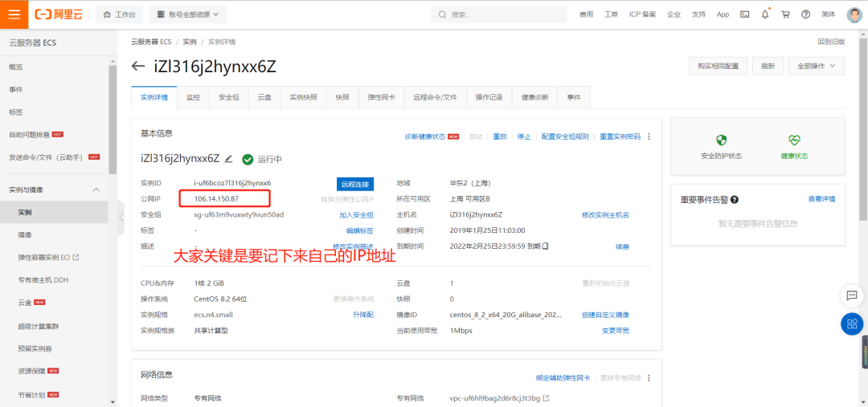Click the 诊断健康状态 link
868x407 pixels.
click(x=425, y=136)
